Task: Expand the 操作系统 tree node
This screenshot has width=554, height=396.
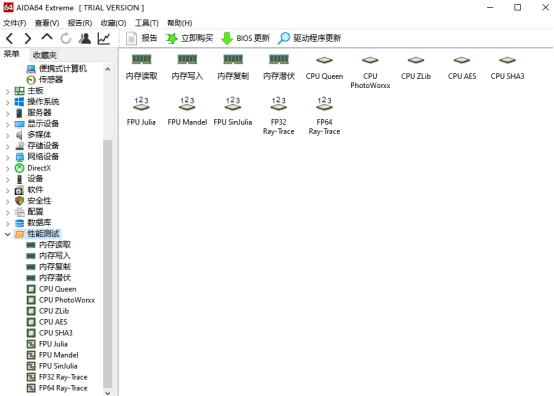Action: (x=7, y=102)
